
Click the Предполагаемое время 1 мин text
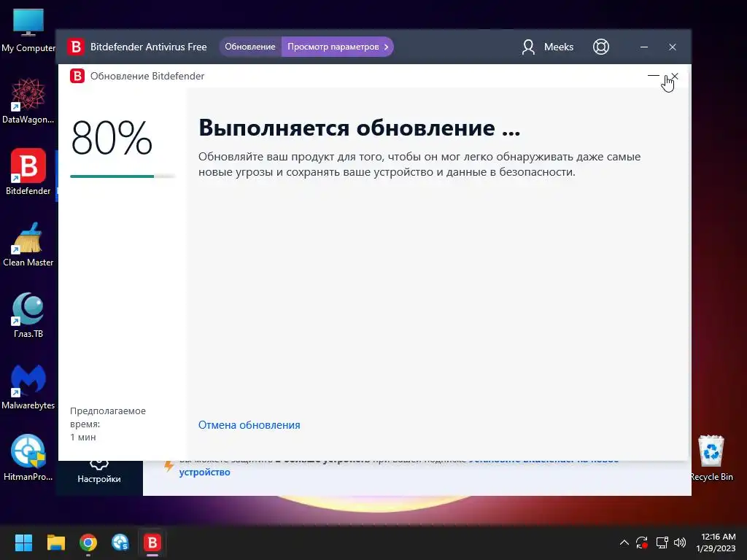tap(108, 424)
